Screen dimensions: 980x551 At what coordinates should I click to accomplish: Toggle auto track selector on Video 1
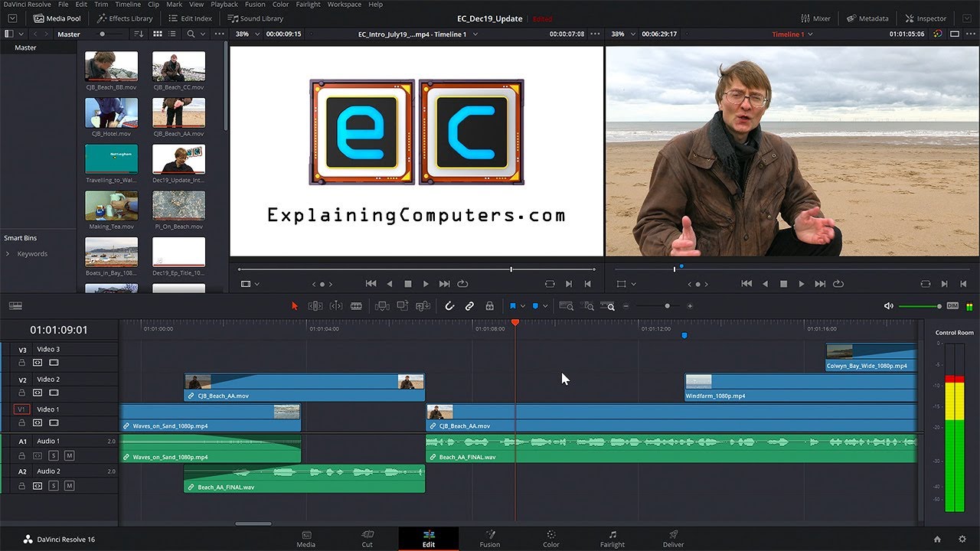coord(38,422)
